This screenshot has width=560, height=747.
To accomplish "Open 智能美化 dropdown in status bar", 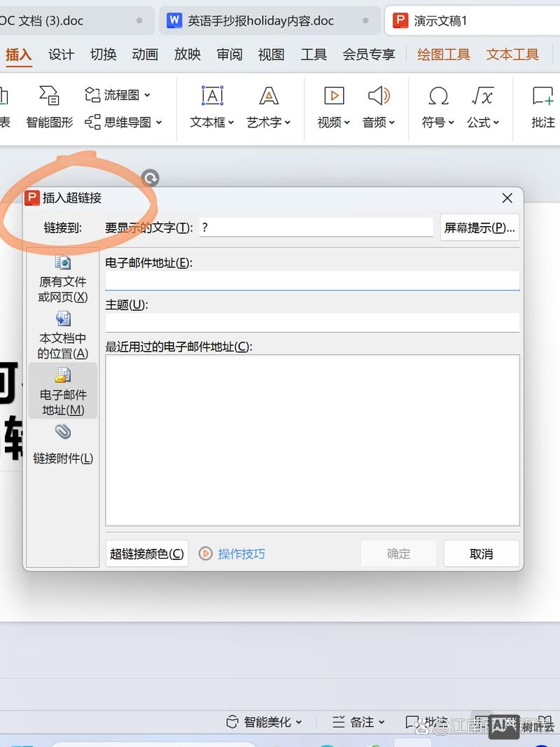I will click(264, 722).
